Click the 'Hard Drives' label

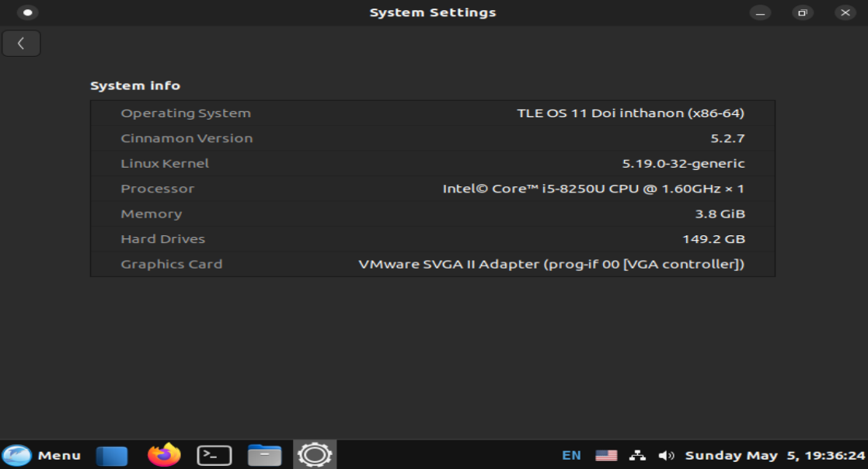coord(162,239)
